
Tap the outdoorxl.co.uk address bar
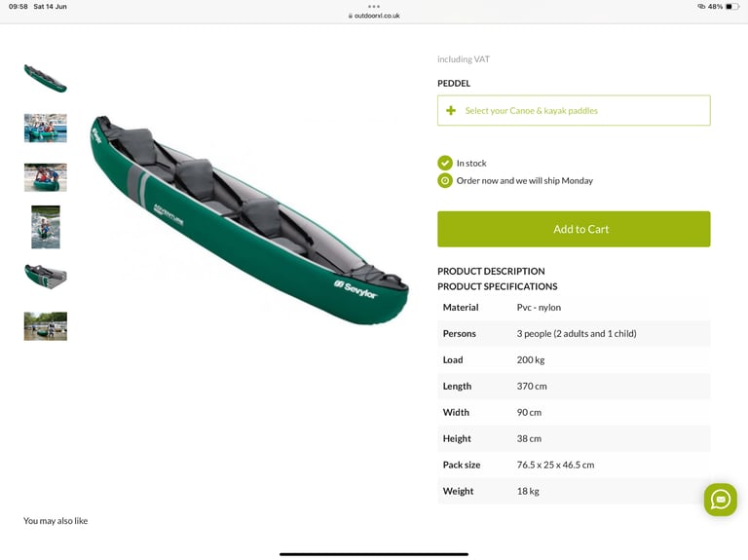click(374, 16)
